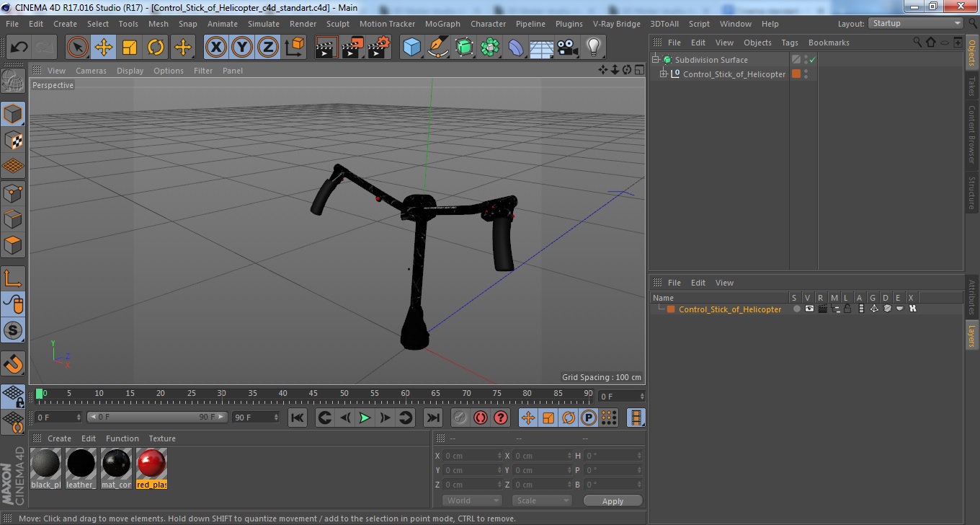The width and height of the screenshot is (980, 525).
Task: Toggle layer visibility eye for Control_Stick_of_Helicopter
Action: [x=809, y=309]
